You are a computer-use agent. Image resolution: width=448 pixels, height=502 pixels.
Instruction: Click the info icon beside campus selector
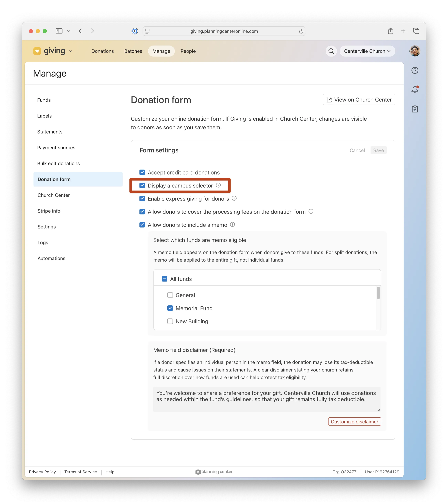click(x=218, y=185)
